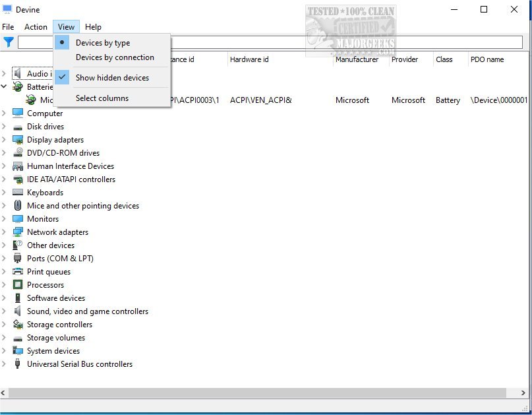Open the File menu
This screenshot has height=415, width=532.
(8, 27)
